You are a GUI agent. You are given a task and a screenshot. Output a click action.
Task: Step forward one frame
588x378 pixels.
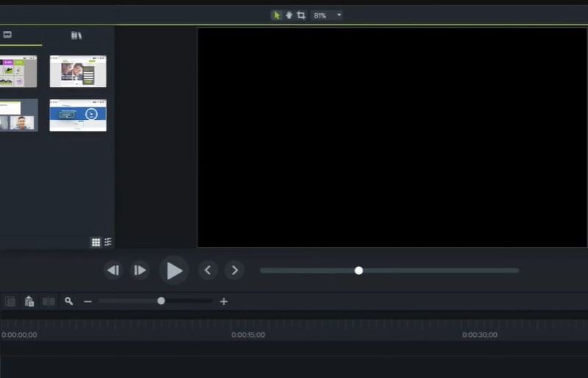tap(140, 271)
